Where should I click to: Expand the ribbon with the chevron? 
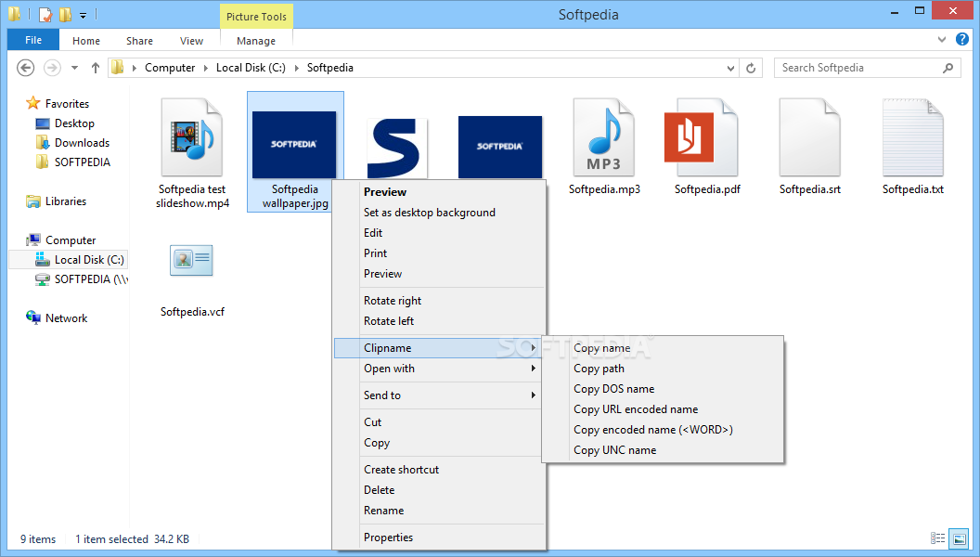pos(941,39)
